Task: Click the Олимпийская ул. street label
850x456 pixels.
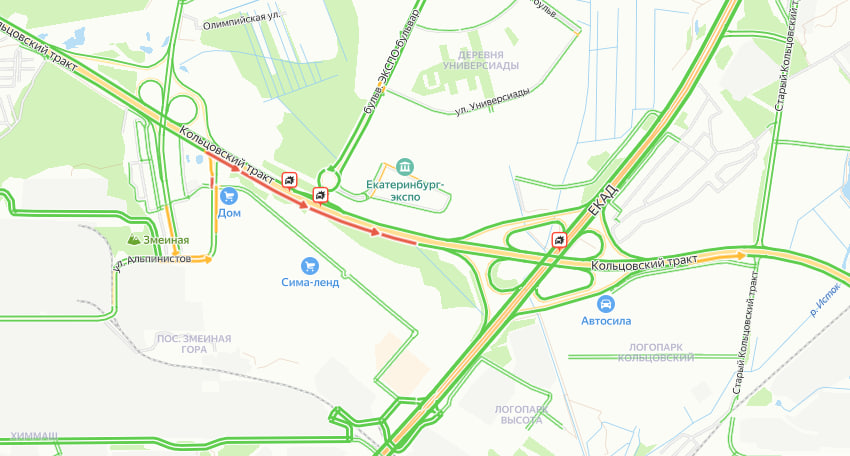Action: point(242,21)
